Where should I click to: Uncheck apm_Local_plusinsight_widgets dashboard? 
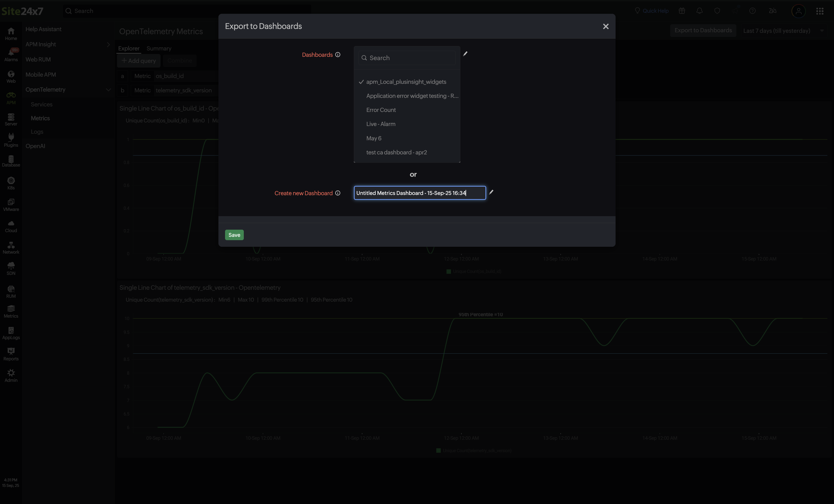[406, 82]
